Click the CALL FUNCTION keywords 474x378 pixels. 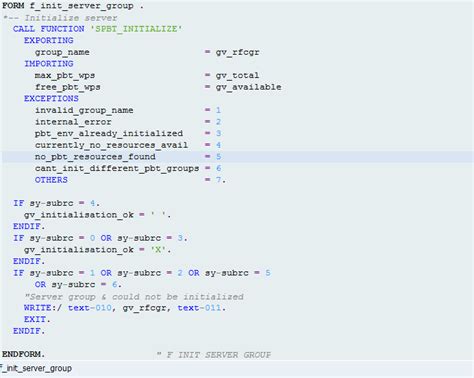49,29
